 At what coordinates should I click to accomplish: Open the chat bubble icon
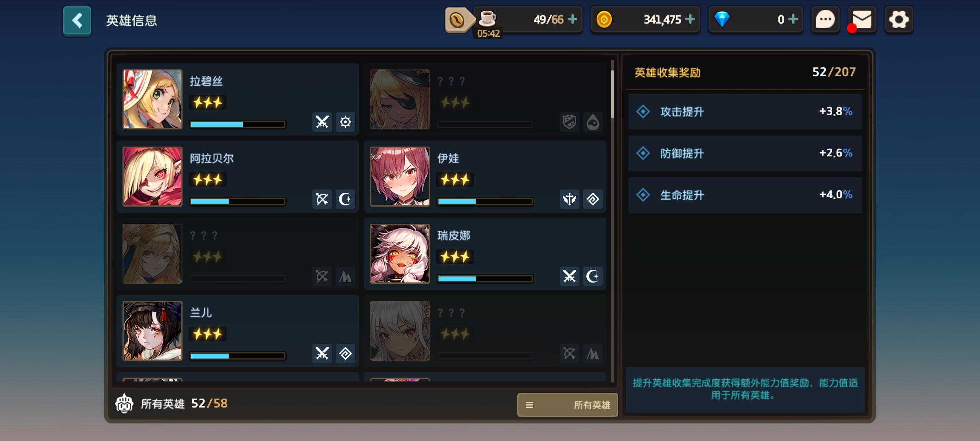[825, 19]
